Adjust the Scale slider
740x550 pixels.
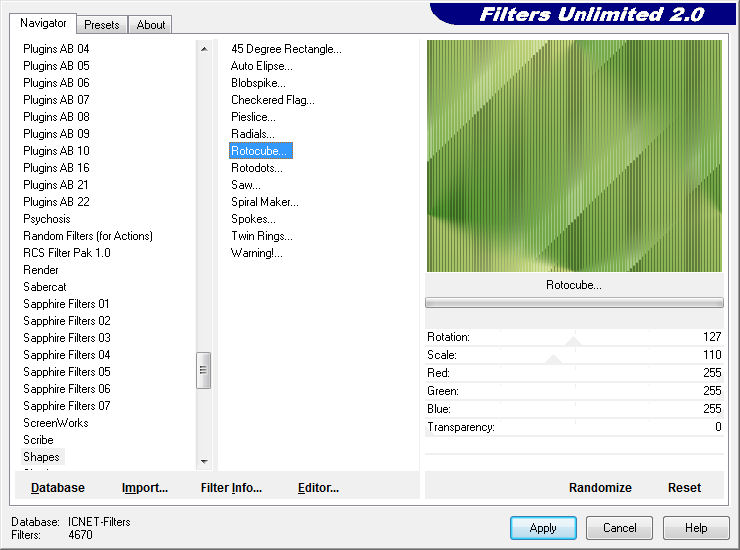click(574, 355)
